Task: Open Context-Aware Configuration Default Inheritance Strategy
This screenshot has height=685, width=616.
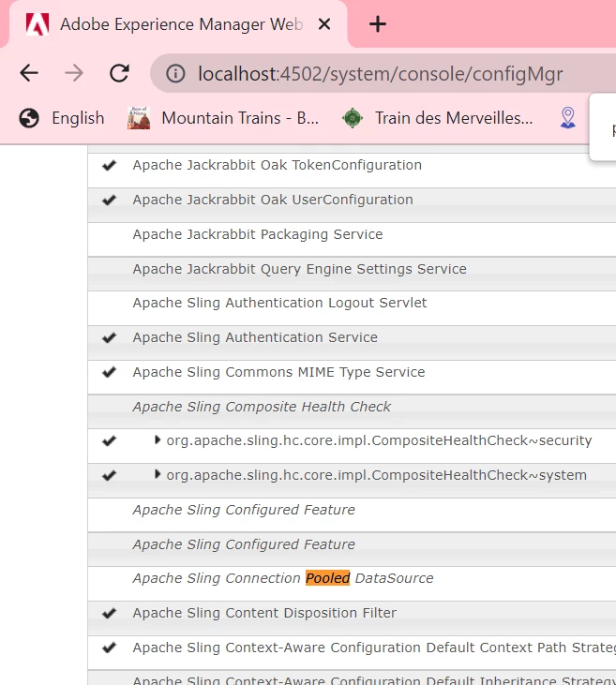Action: click(x=374, y=680)
